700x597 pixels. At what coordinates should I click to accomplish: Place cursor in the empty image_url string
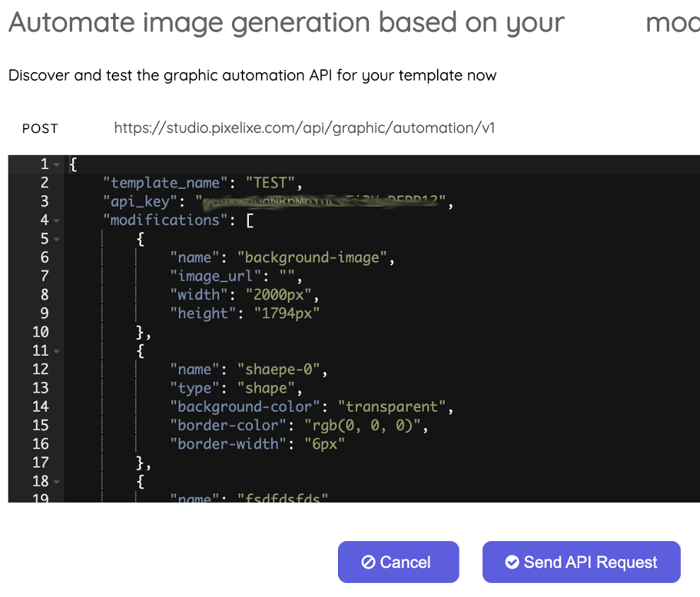click(x=289, y=277)
